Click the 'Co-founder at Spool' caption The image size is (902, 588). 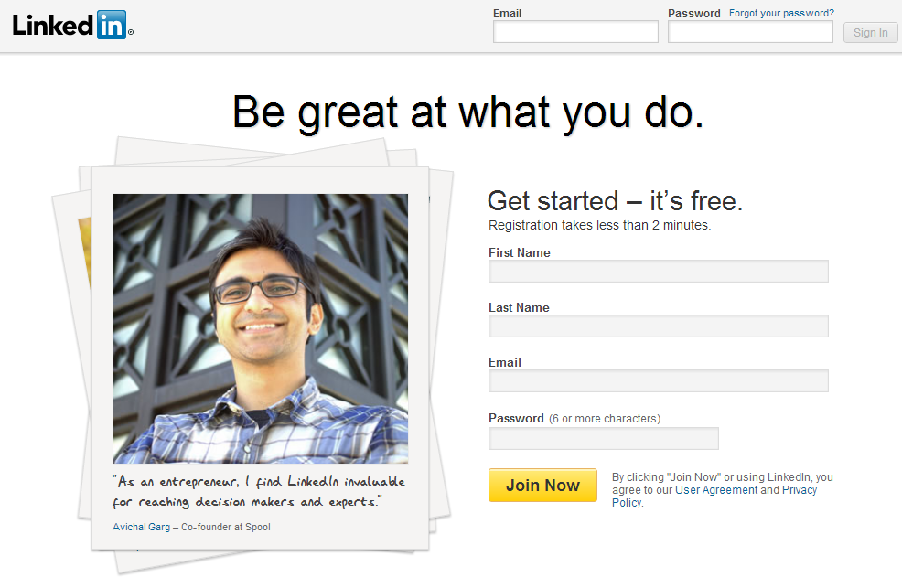pos(225,527)
